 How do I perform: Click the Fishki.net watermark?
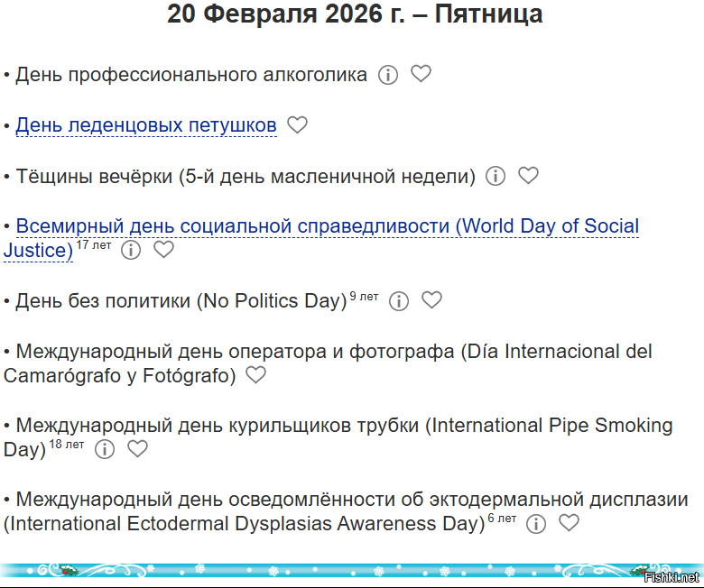click(672, 577)
